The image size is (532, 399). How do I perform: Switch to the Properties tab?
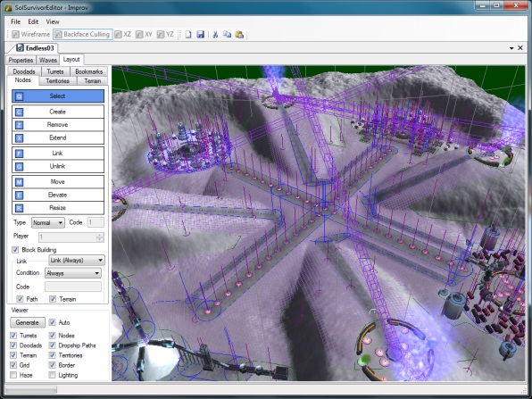tap(21, 60)
